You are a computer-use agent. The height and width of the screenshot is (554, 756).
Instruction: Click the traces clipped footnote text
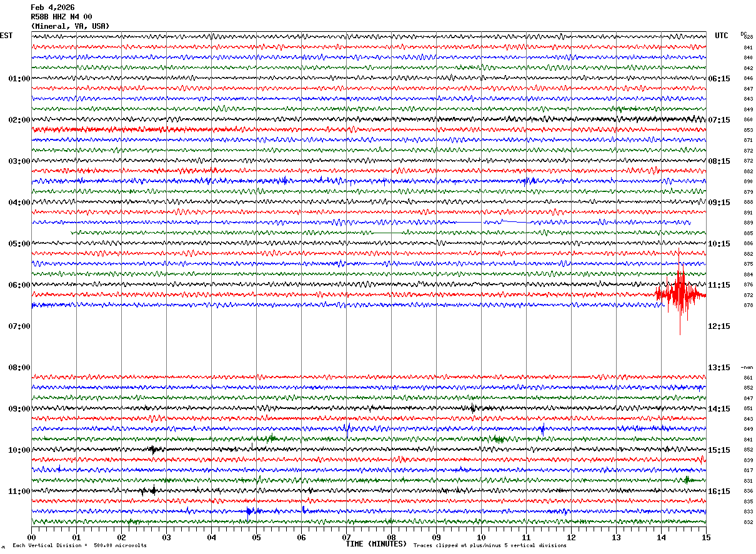(x=490, y=546)
